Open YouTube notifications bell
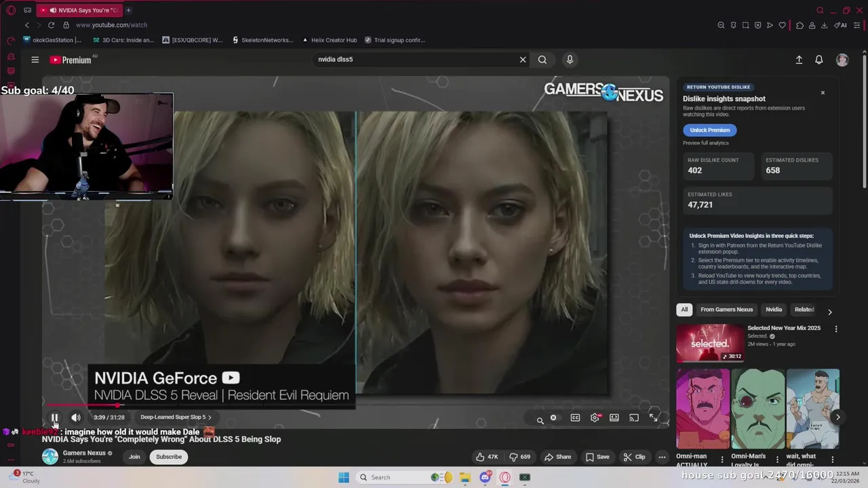This screenshot has height=488, width=868. point(819,60)
